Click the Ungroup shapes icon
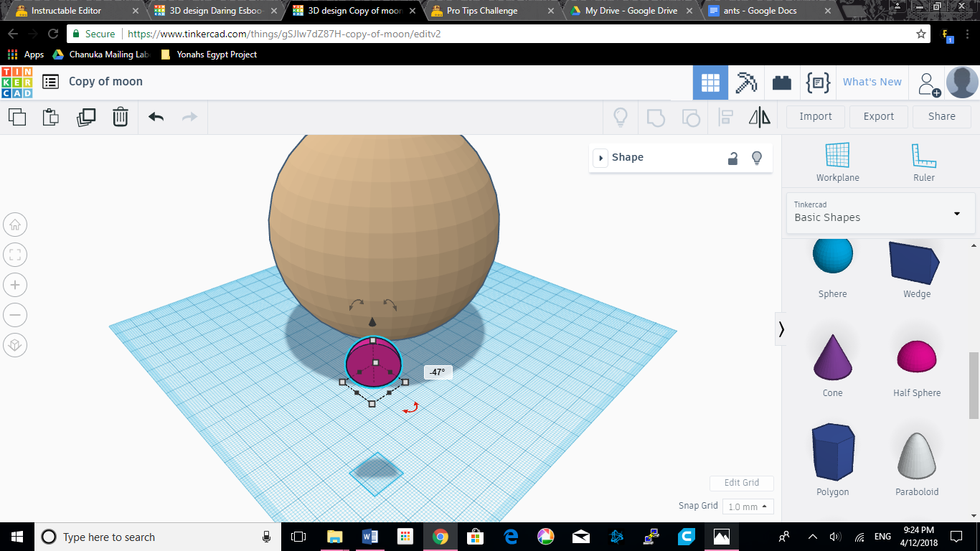Viewport: 980px width, 551px height. tap(691, 117)
